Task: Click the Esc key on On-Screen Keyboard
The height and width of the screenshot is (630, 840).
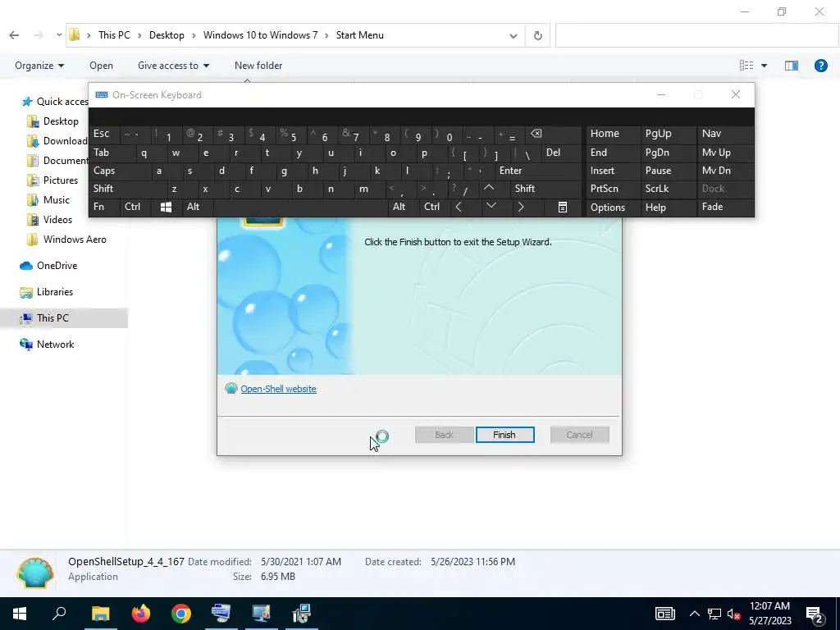Action: tap(105, 134)
